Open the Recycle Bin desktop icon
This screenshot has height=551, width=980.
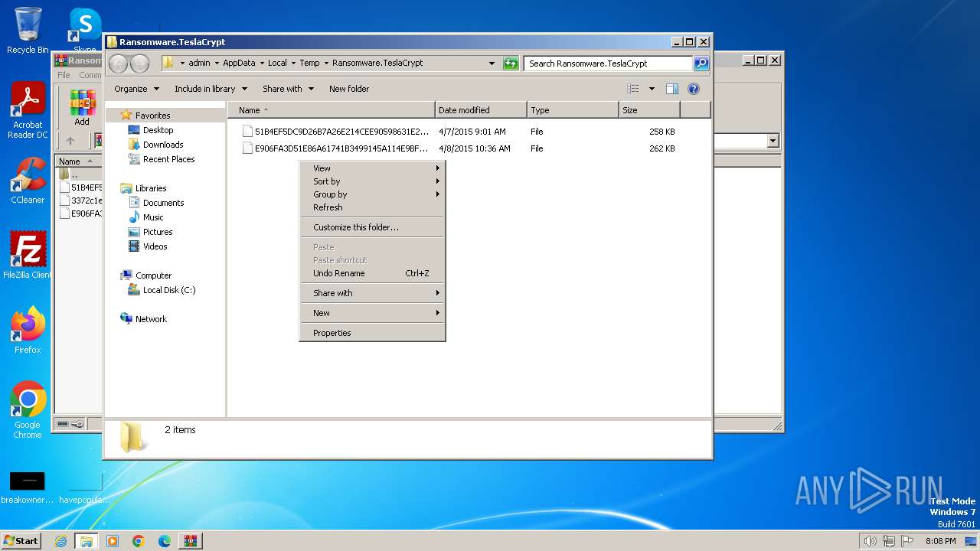pyautogui.click(x=28, y=31)
